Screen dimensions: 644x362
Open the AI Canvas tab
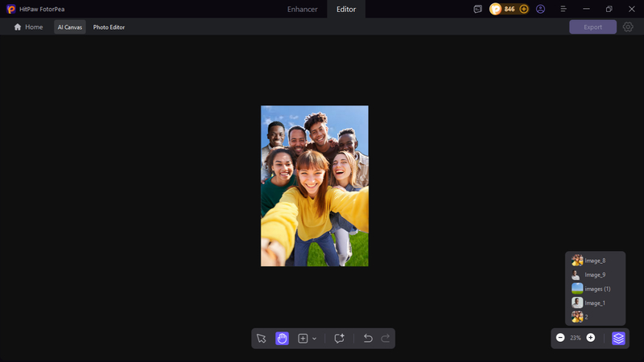coord(70,27)
